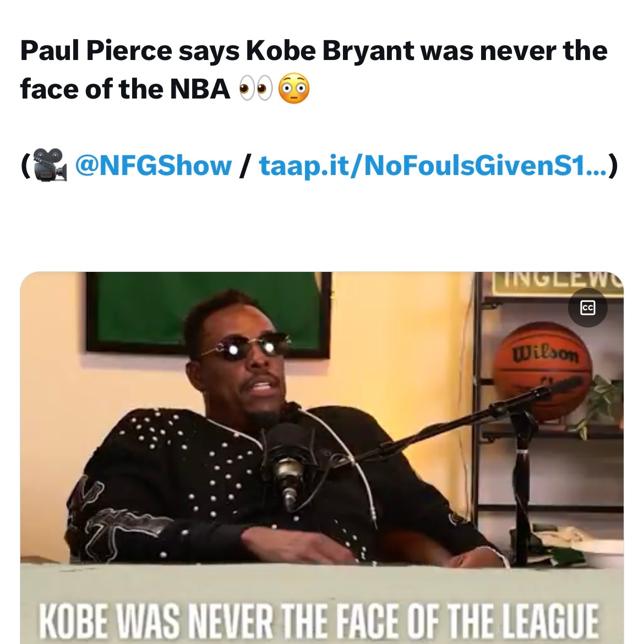This screenshot has height=644, width=644.
Task: Click the green framed picture on the wall
Action: point(208,314)
